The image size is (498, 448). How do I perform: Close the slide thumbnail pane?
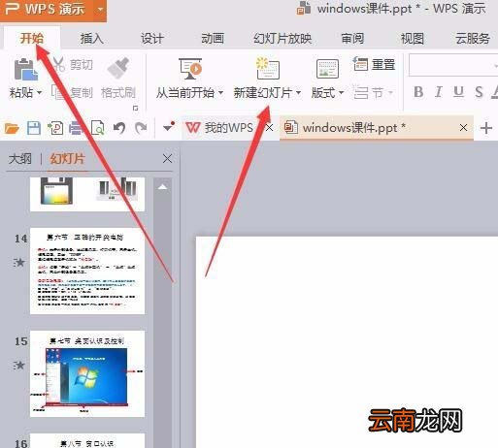click(x=167, y=159)
